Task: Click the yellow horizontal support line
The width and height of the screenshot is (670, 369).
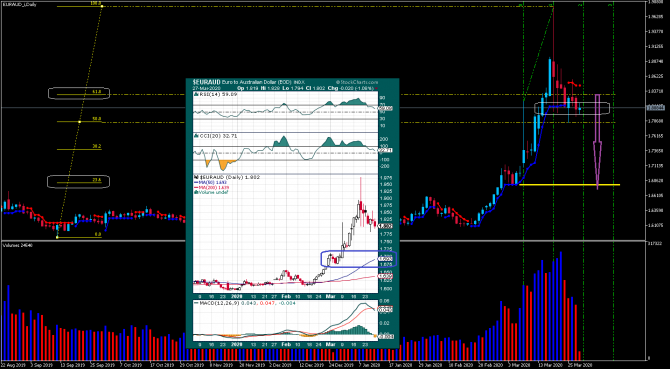Action: pos(569,185)
